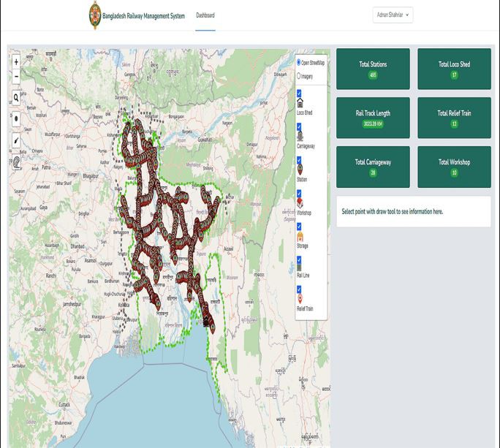Uncheck the Carriageway layer checkbox
Image resolution: width=500 pixels, height=448 pixels.
click(299, 127)
